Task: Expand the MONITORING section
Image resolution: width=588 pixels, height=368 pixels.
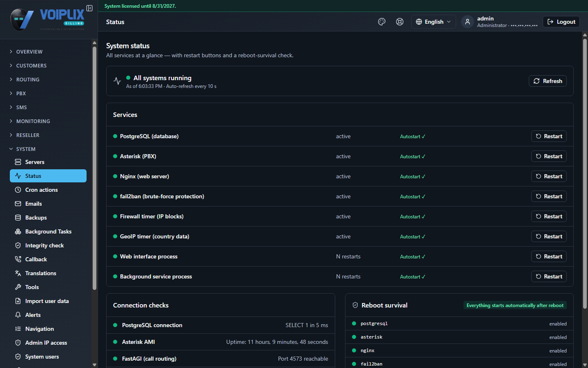Action: click(x=46, y=121)
